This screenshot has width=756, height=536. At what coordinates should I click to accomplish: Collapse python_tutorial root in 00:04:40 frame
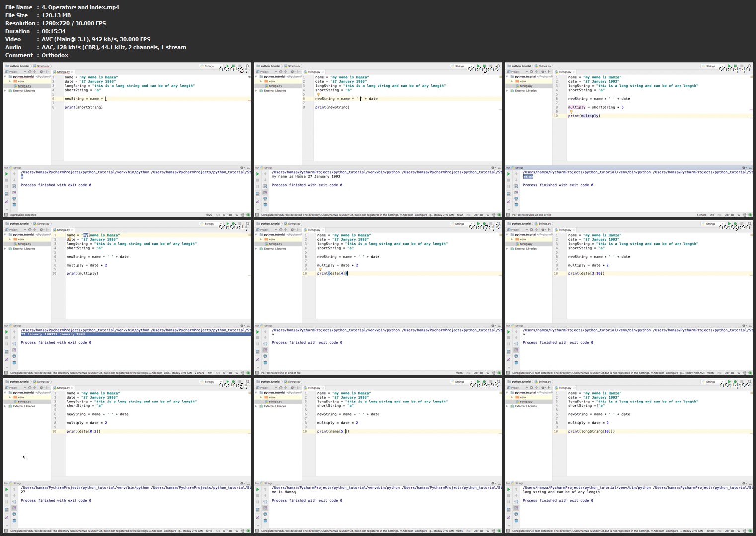[507, 77]
